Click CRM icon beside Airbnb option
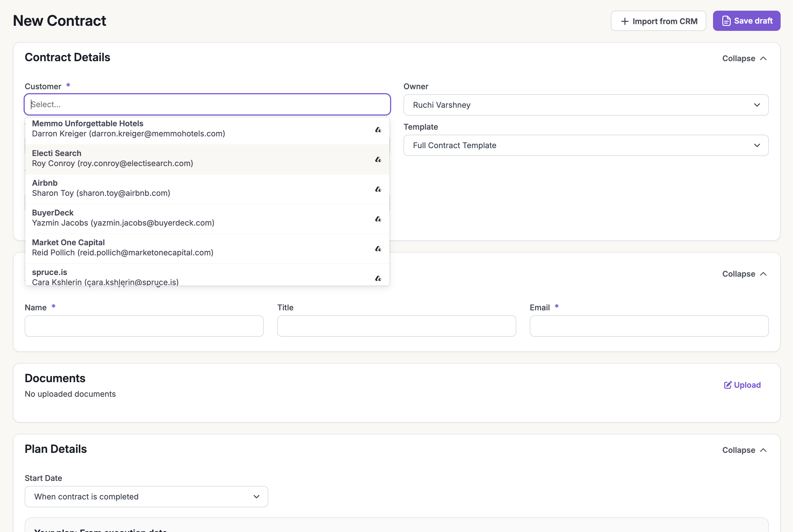Image resolution: width=793 pixels, height=532 pixels. tap(378, 189)
